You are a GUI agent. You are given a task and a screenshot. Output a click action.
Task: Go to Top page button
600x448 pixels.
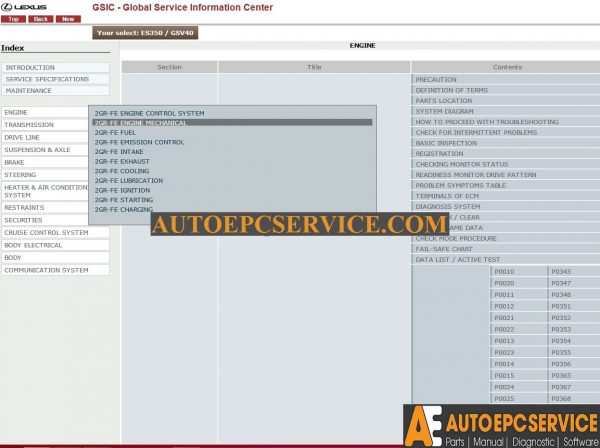pyautogui.click(x=13, y=19)
